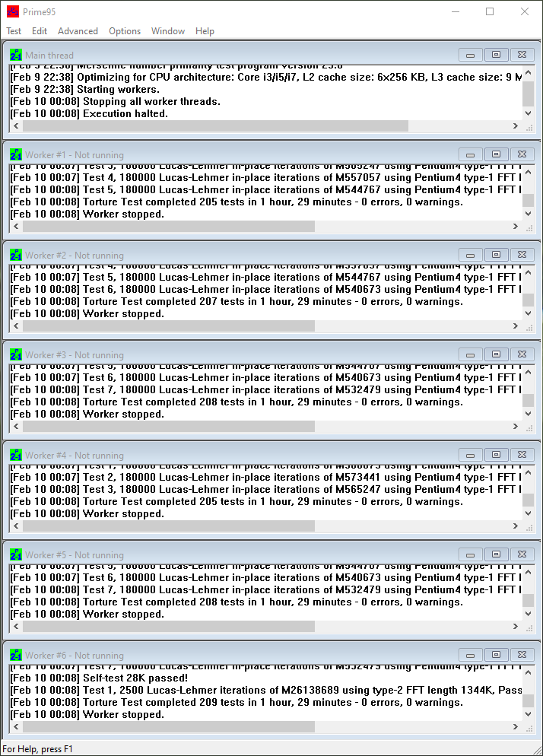
Task: Maximize the Worker #1 child window
Action: pos(496,154)
